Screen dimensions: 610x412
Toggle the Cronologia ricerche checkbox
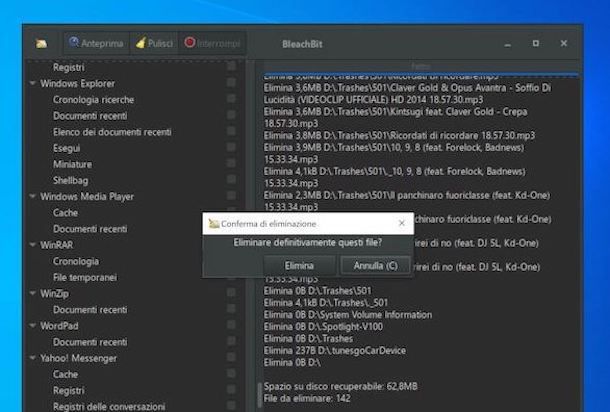pos(231,98)
